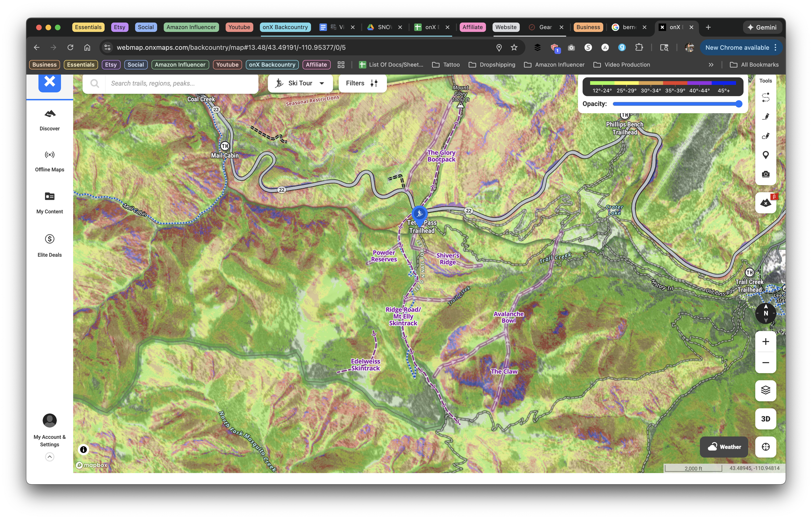The width and height of the screenshot is (812, 519).
Task: Expand My Account & Settings chevron
Action: click(50, 457)
